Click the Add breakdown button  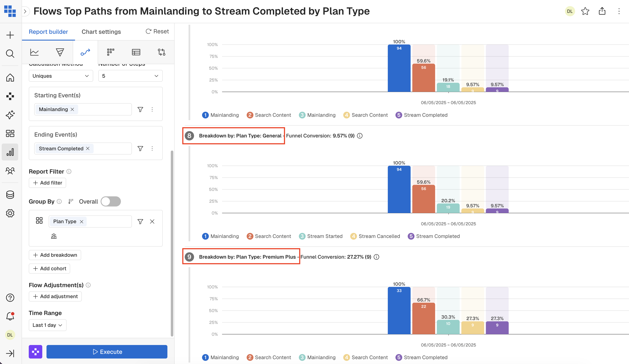[x=55, y=255]
